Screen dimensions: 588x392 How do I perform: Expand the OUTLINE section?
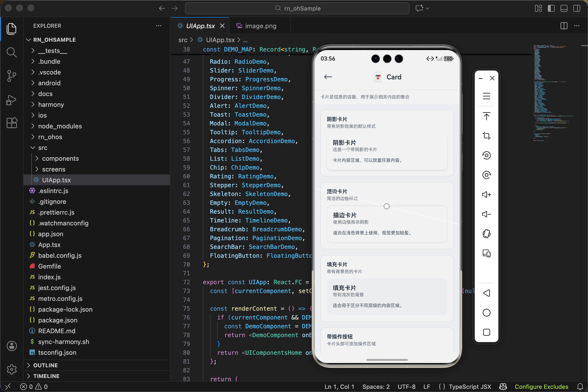point(46,365)
